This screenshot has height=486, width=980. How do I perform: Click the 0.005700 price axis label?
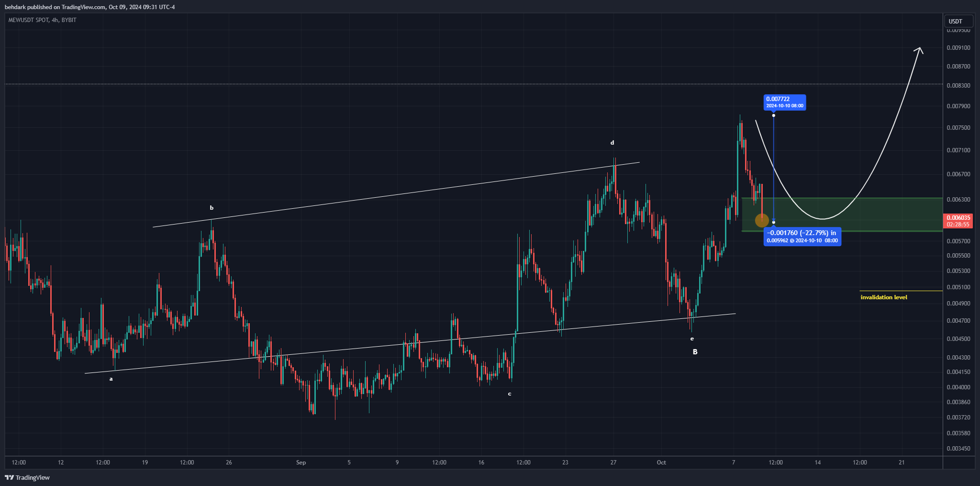pyautogui.click(x=958, y=241)
